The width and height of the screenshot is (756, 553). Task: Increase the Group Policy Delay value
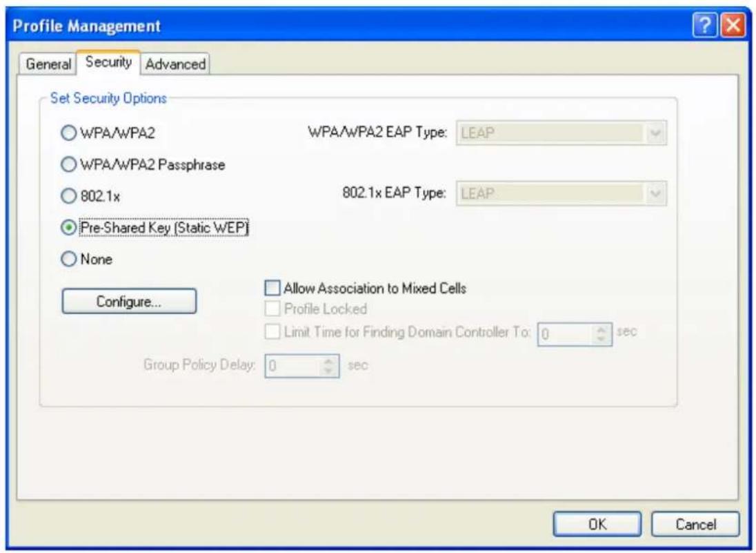(x=329, y=361)
